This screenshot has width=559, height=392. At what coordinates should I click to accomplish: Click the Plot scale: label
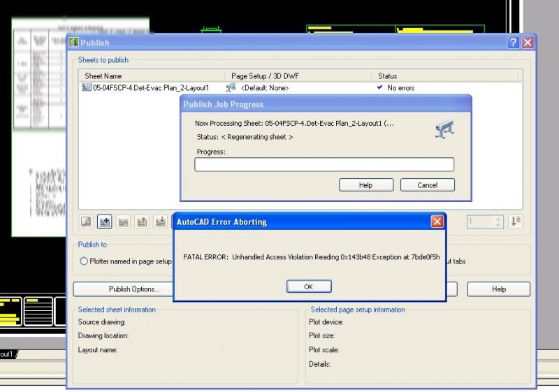(324, 350)
